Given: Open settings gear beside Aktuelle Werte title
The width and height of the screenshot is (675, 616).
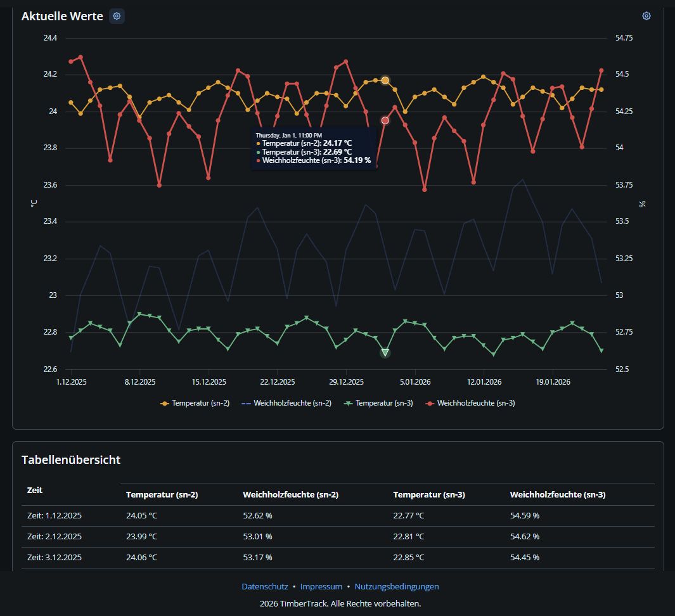Looking at the screenshot, I should point(117,16).
